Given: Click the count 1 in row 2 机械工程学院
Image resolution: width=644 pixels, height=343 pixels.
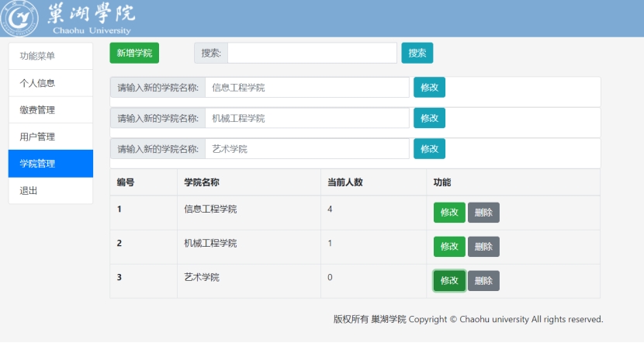Looking at the screenshot, I should pos(330,243).
